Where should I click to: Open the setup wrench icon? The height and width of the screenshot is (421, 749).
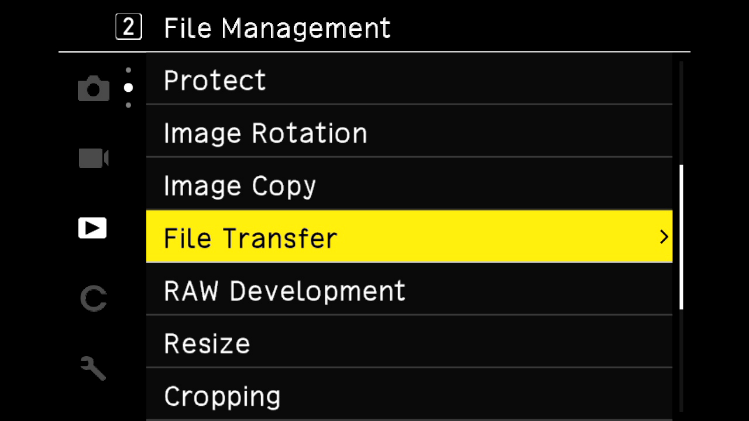[x=93, y=368]
